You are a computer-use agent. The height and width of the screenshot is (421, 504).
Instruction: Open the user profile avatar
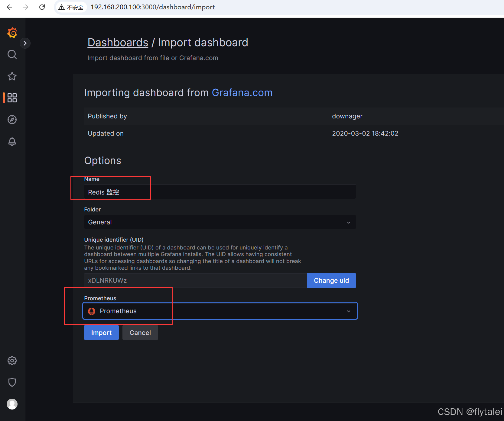tap(12, 404)
